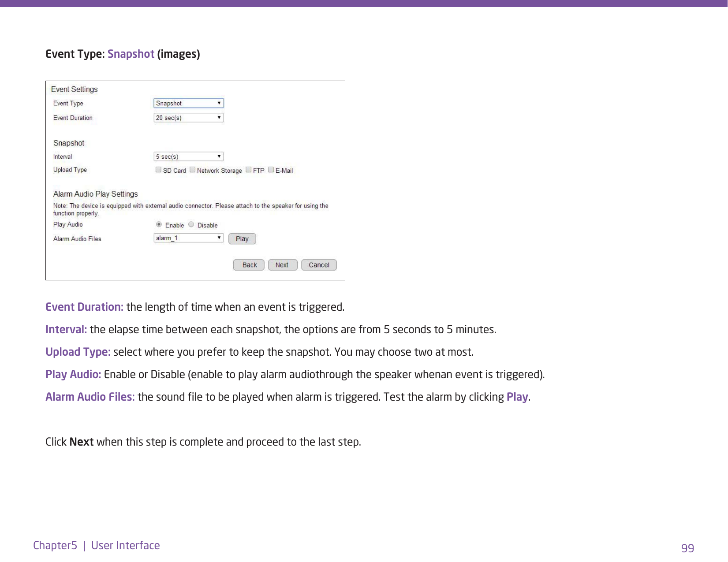The height and width of the screenshot is (562, 728).
Task: Click the purple 'Interval:' description term
Action: click(x=66, y=329)
